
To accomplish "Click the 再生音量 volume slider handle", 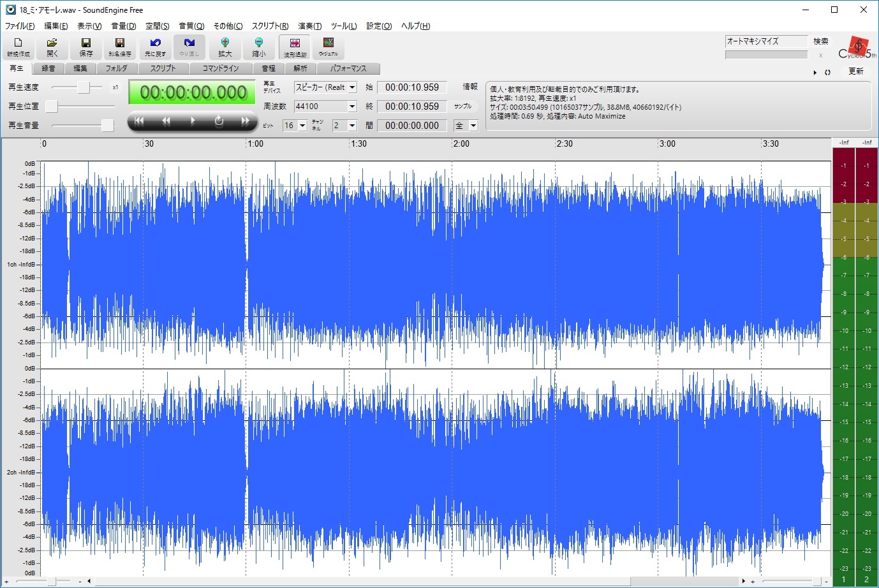I will coord(108,125).
